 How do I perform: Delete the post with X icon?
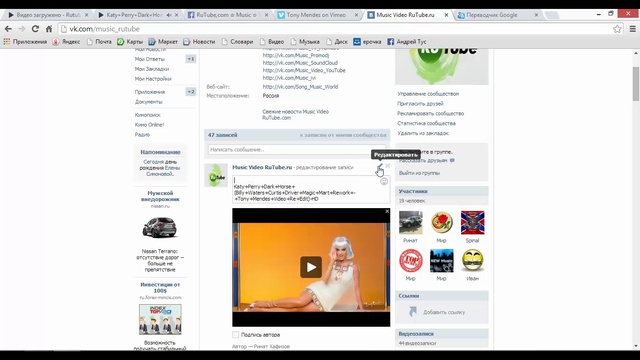pos(388,166)
